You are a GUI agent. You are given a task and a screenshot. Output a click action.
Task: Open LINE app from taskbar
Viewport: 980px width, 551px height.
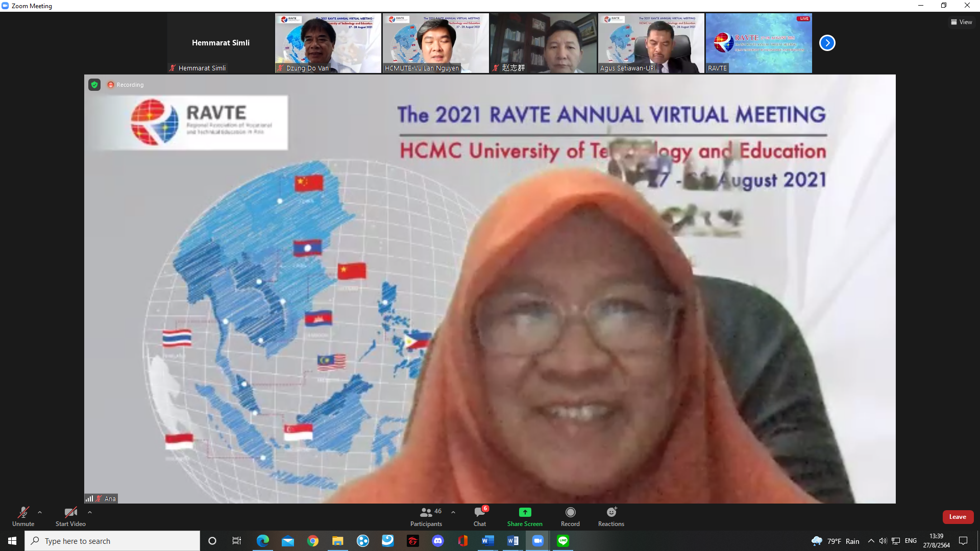(x=563, y=541)
